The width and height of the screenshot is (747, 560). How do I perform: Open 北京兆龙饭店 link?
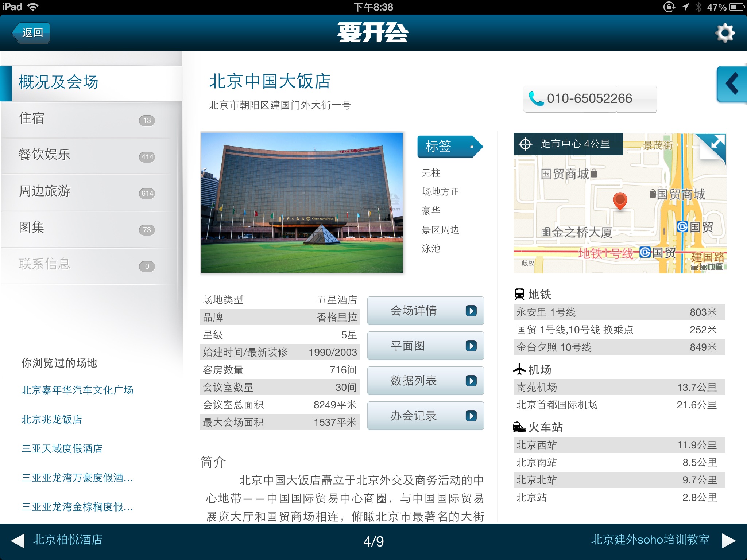(x=51, y=419)
